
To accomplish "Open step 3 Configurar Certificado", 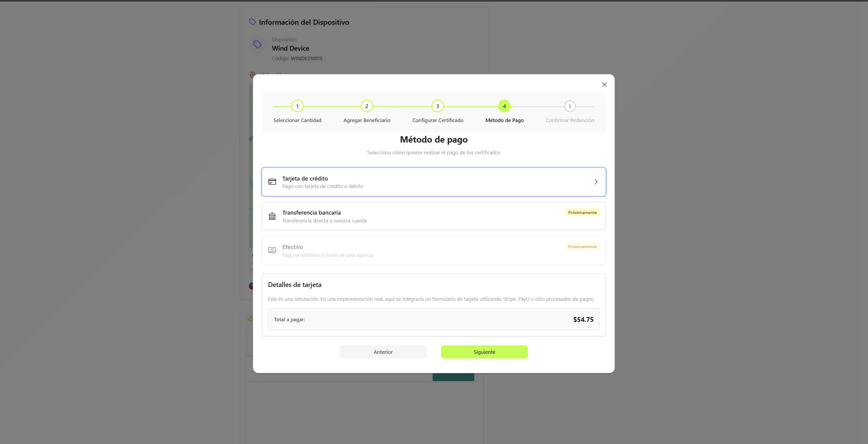I will point(437,106).
